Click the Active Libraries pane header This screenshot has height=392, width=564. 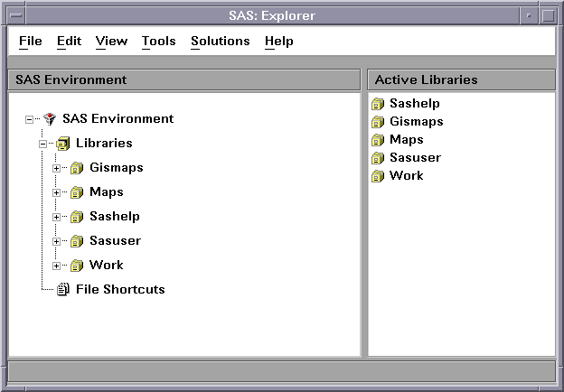coord(461,79)
